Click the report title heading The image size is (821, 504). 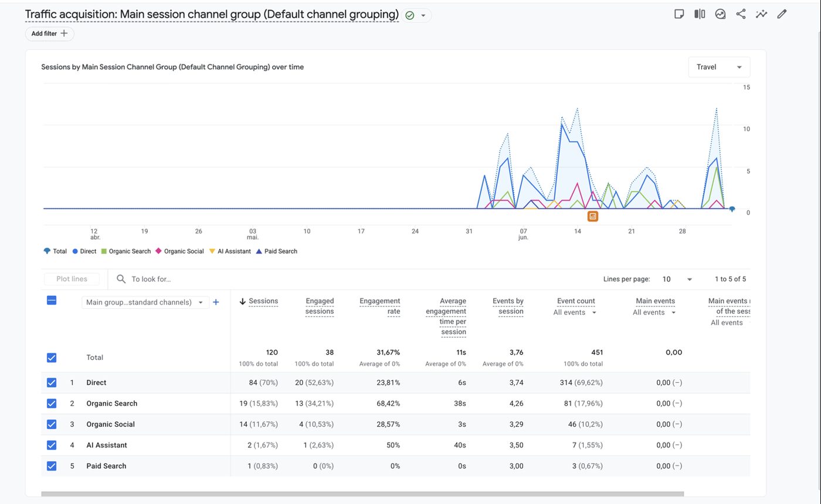[x=212, y=14]
